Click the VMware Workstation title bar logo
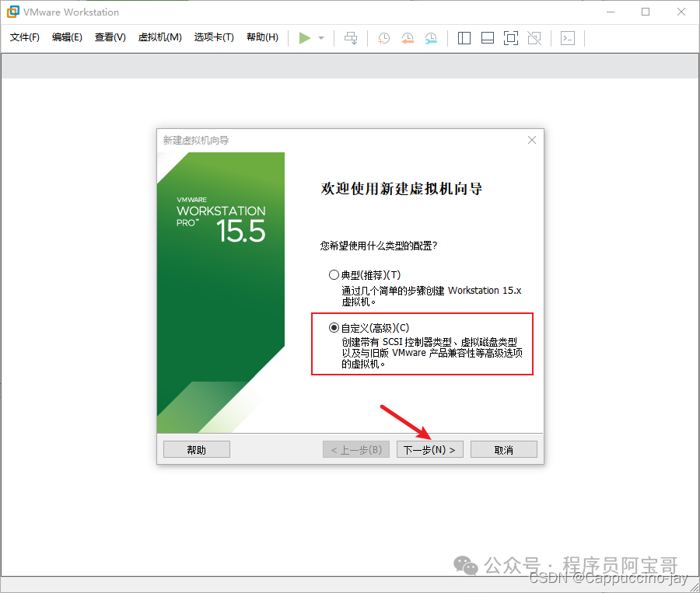 click(13, 12)
